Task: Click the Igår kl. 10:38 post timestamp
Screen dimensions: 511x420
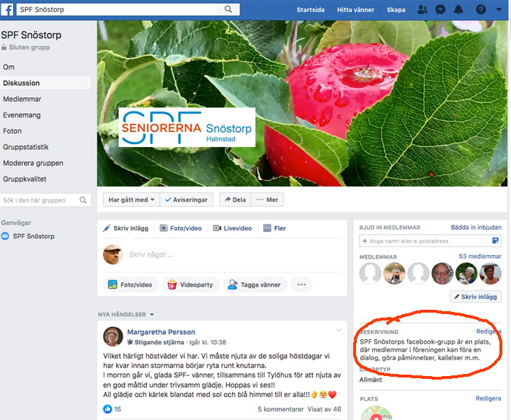Action: [208, 342]
